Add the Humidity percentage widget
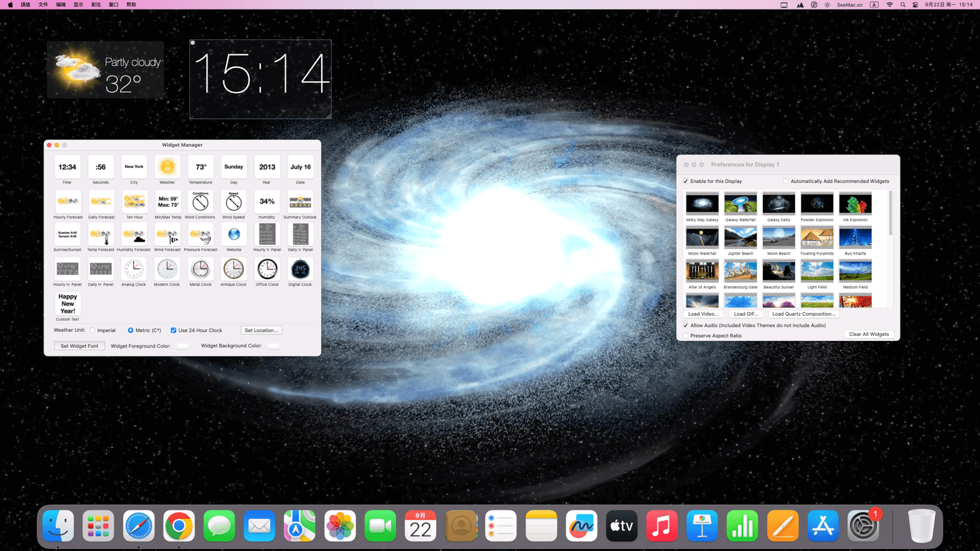 267,201
